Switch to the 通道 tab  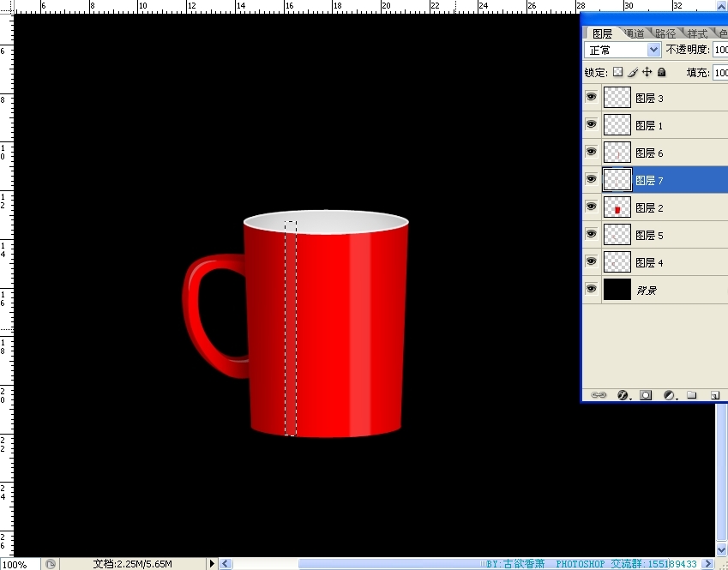click(x=635, y=33)
